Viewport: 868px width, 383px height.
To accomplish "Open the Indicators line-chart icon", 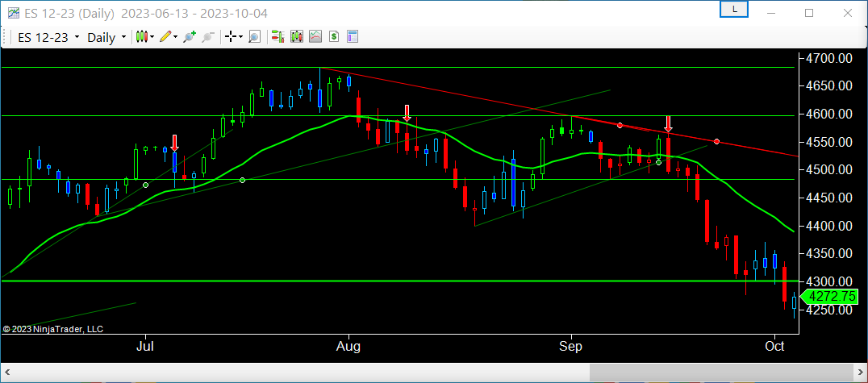I will tap(315, 37).
